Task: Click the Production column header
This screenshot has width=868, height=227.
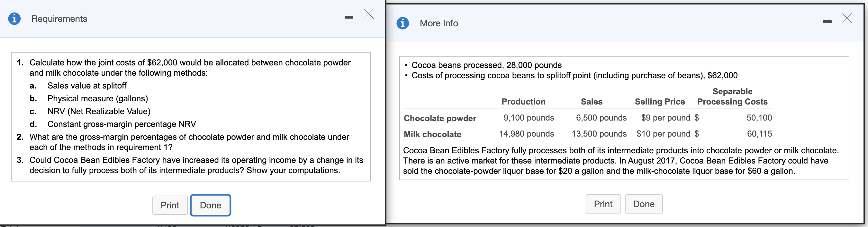Action: click(524, 102)
